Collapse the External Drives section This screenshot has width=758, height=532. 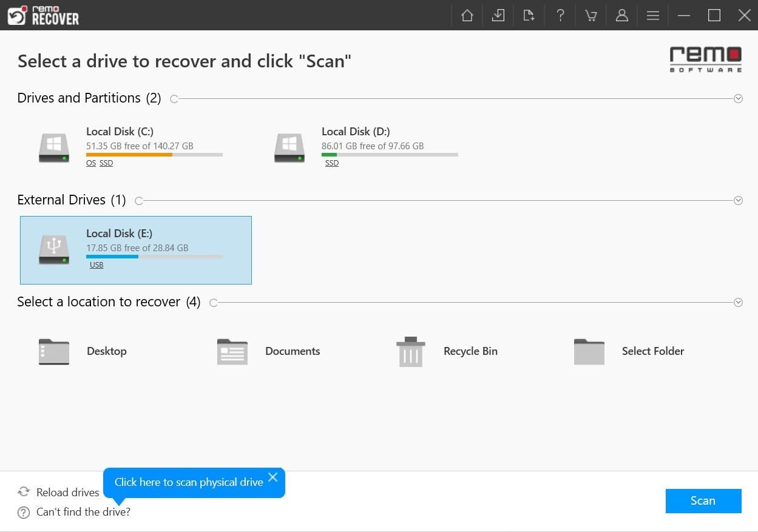tap(738, 200)
